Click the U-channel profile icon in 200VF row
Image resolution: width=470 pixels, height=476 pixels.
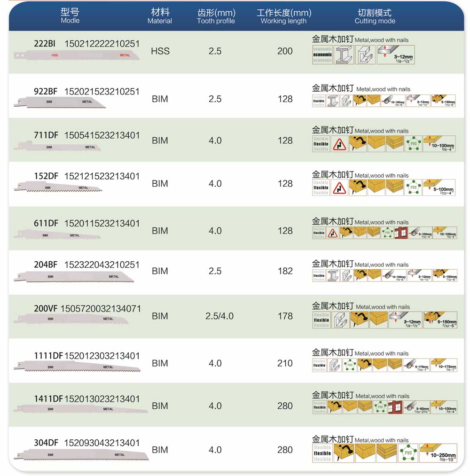point(340,320)
